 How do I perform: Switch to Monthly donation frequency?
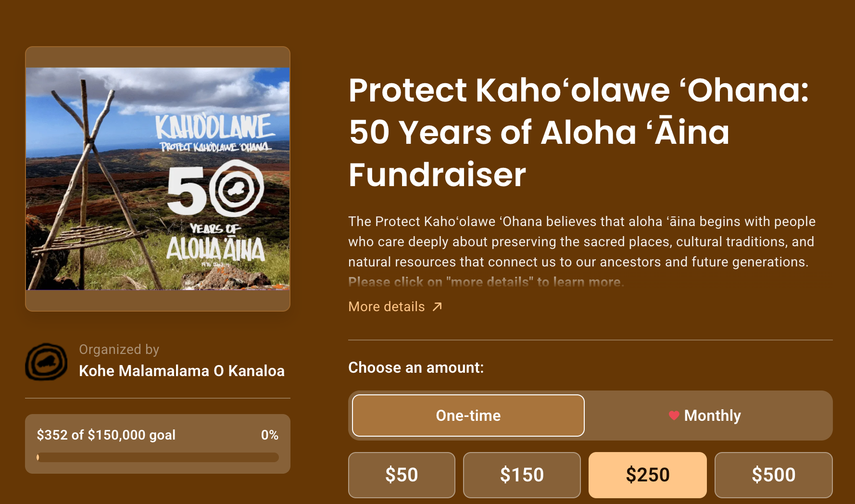708,416
